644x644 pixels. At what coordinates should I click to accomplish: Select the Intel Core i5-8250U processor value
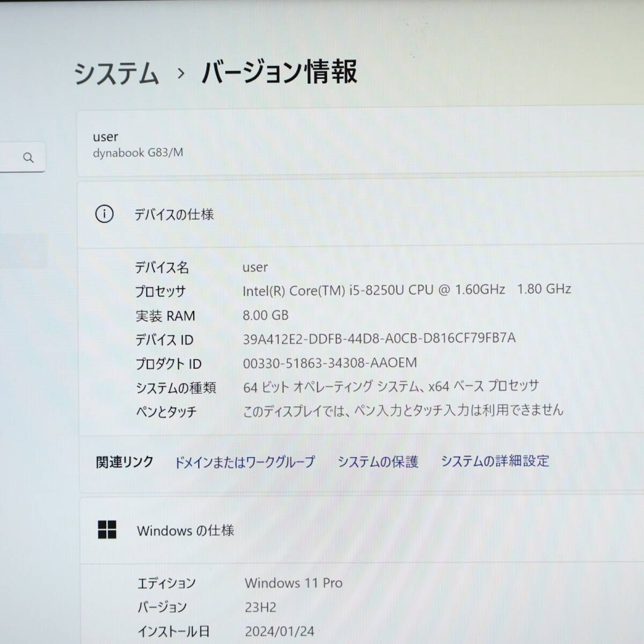(x=407, y=290)
